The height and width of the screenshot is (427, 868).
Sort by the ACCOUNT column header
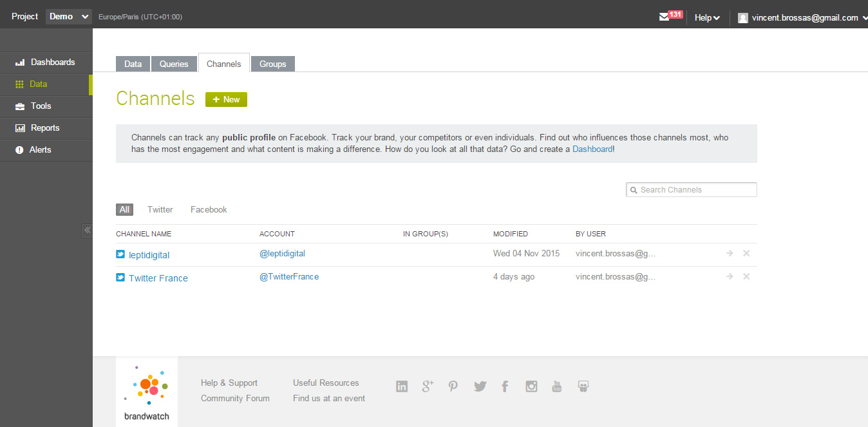click(277, 234)
